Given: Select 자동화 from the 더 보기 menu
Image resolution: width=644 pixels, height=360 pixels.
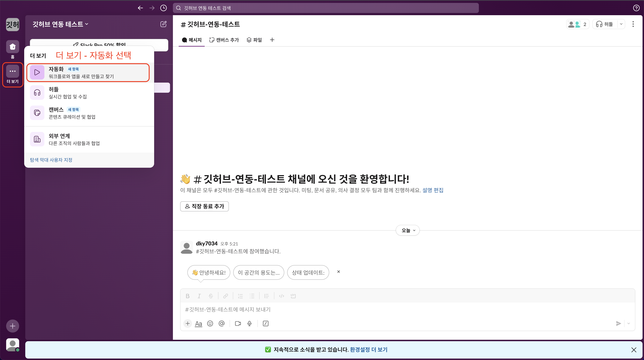Looking at the screenshot, I should coord(88,72).
